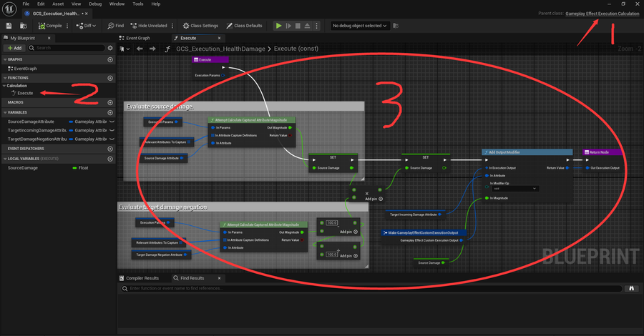Select the Attempt Calculate Captured Attribute Magnitude node header in source damage
This screenshot has height=336, width=644.
pos(251,120)
